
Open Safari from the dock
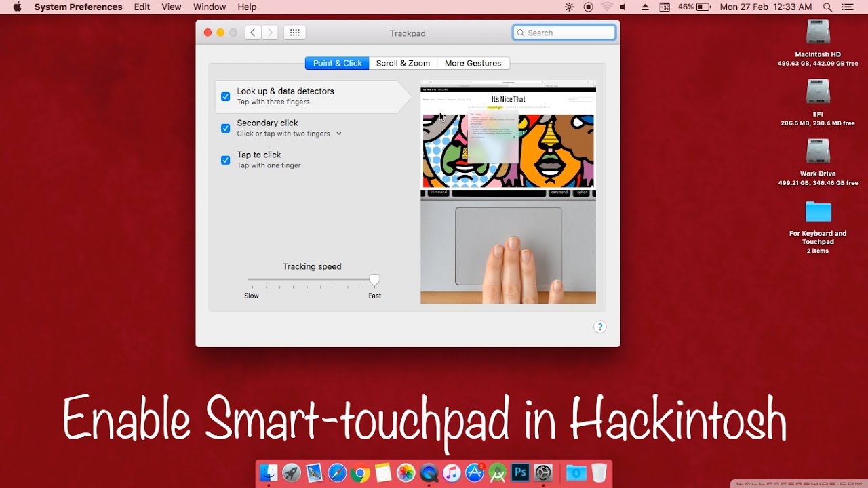[x=337, y=472]
